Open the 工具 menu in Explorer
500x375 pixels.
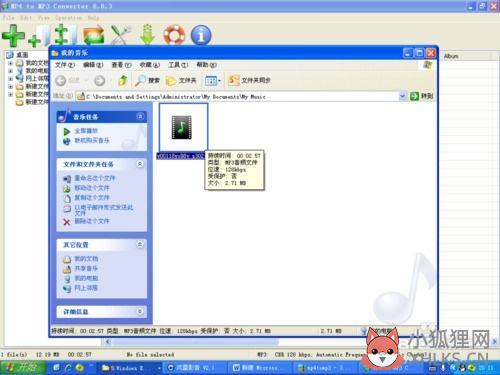click(178, 65)
